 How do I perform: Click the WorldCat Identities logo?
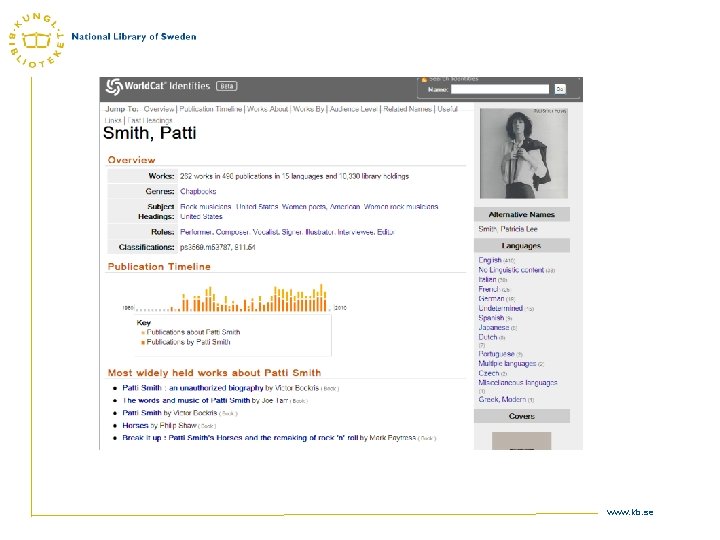tap(158, 86)
